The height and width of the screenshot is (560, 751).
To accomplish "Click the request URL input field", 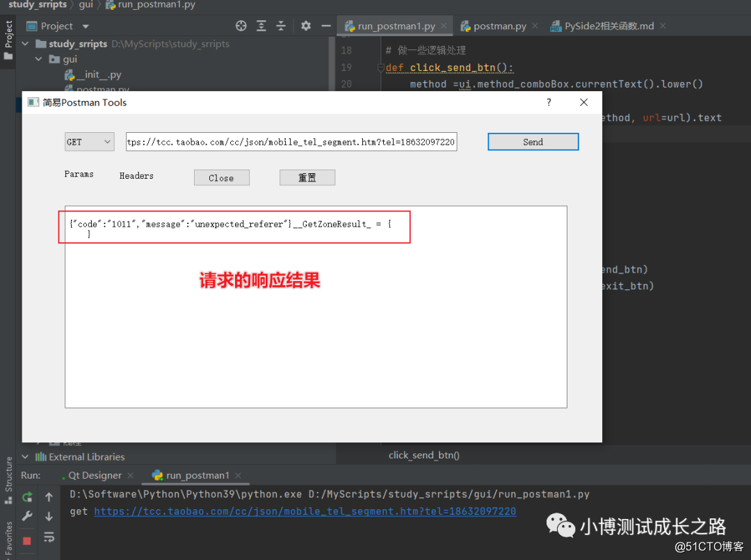I will click(x=291, y=142).
